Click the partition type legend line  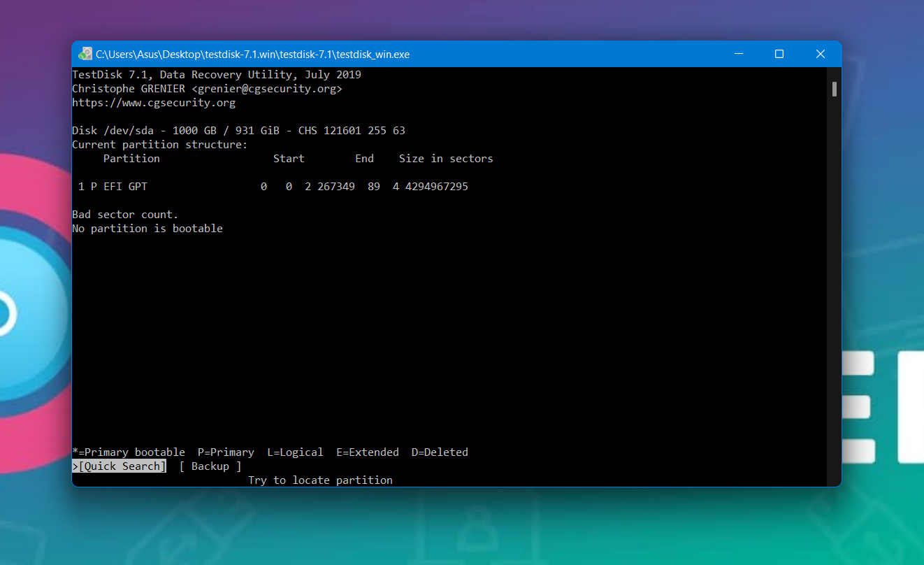(x=270, y=452)
